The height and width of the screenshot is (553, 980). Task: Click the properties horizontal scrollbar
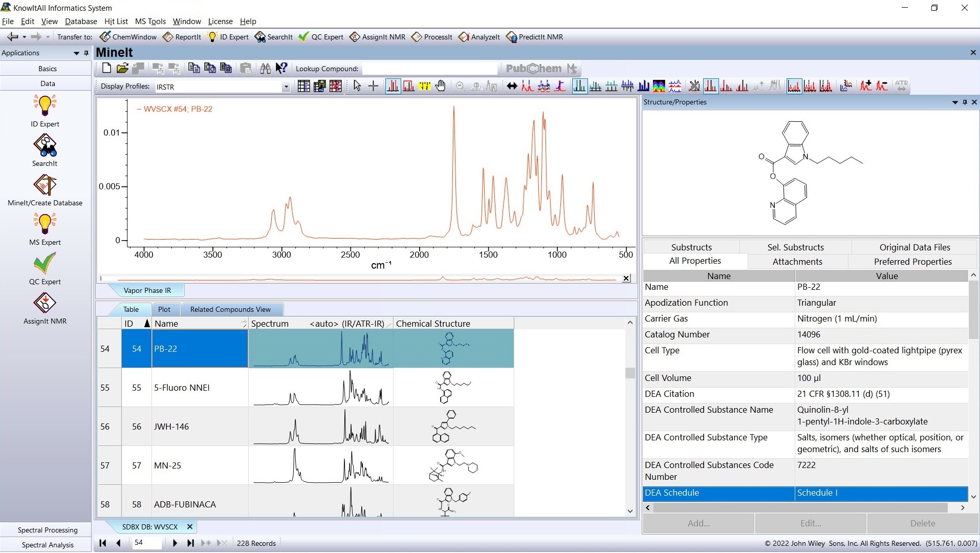pyautogui.click(x=800, y=508)
